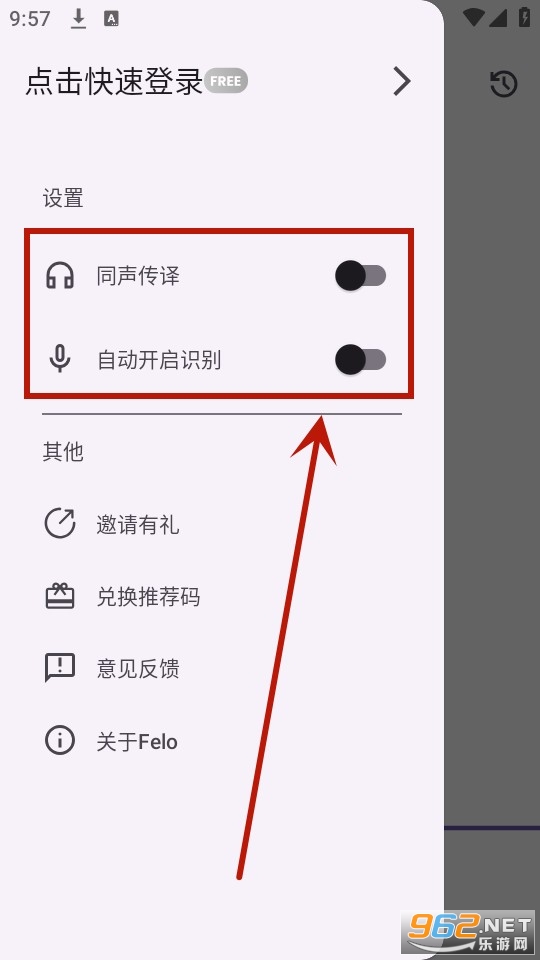Image resolution: width=540 pixels, height=960 pixels.
Task: Click the microphone icon for 自动开启识别
Action: point(60,359)
